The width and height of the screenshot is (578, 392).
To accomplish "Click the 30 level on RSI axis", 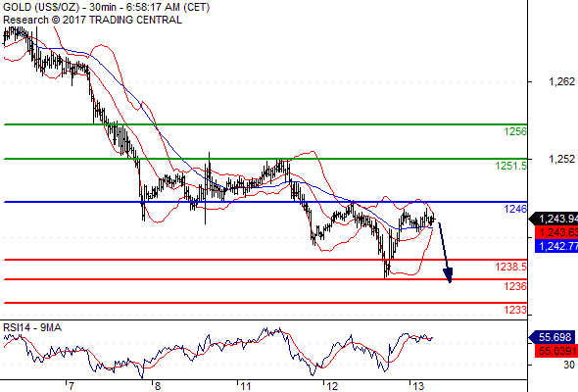I will pyautogui.click(x=569, y=365).
